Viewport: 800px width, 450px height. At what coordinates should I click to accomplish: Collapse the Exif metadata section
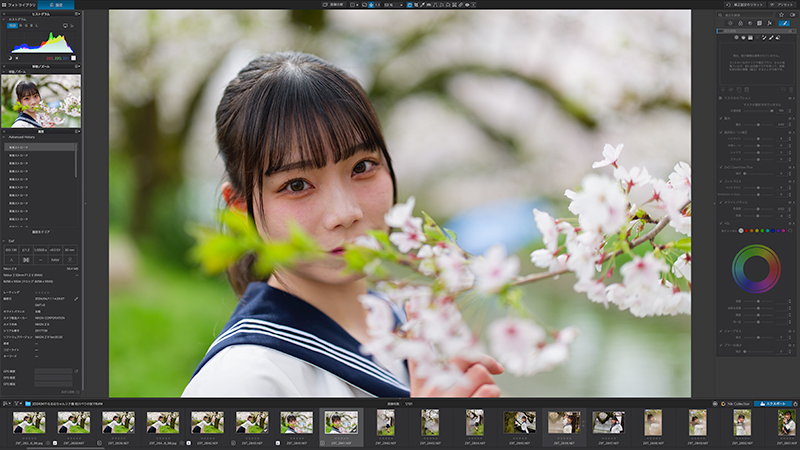(4, 241)
